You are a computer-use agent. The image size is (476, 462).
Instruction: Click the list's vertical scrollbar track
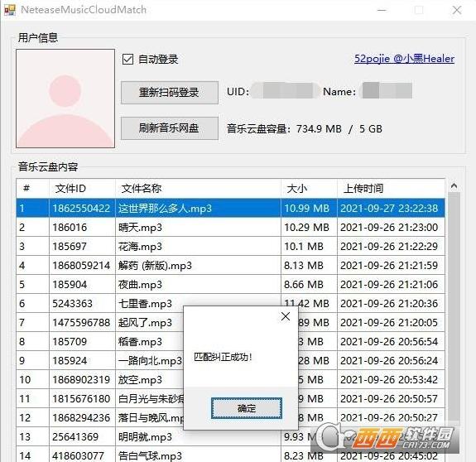(454, 306)
